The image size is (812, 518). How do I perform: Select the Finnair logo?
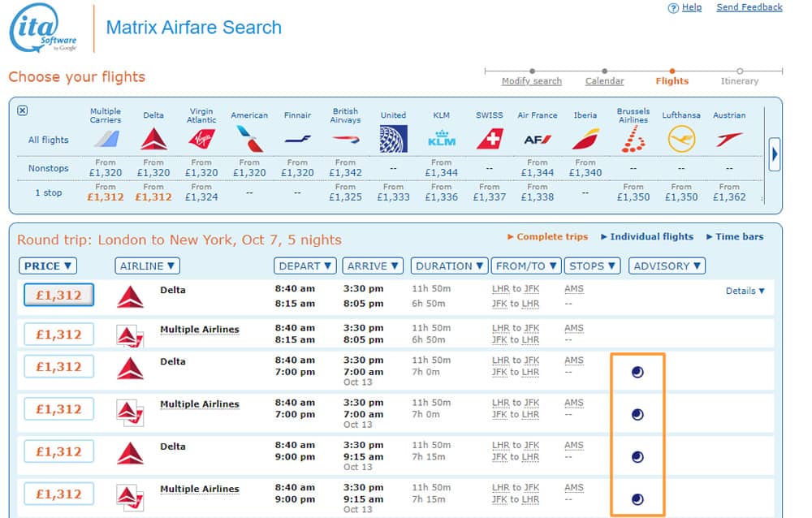[x=298, y=139]
